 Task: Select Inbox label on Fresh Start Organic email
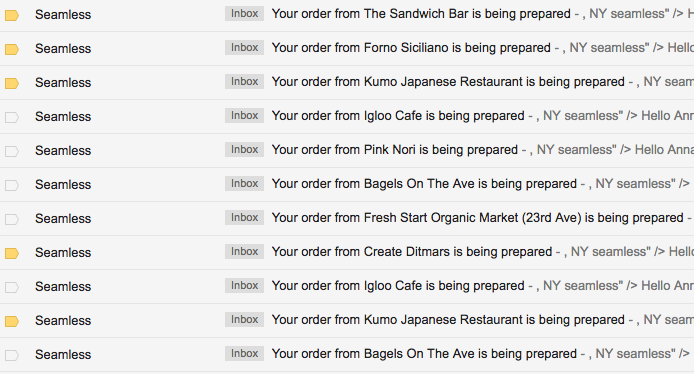pos(244,217)
